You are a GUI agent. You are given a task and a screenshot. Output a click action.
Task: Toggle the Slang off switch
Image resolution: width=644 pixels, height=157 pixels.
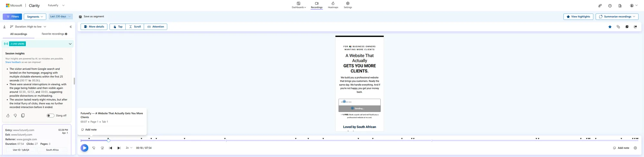pos(51,115)
